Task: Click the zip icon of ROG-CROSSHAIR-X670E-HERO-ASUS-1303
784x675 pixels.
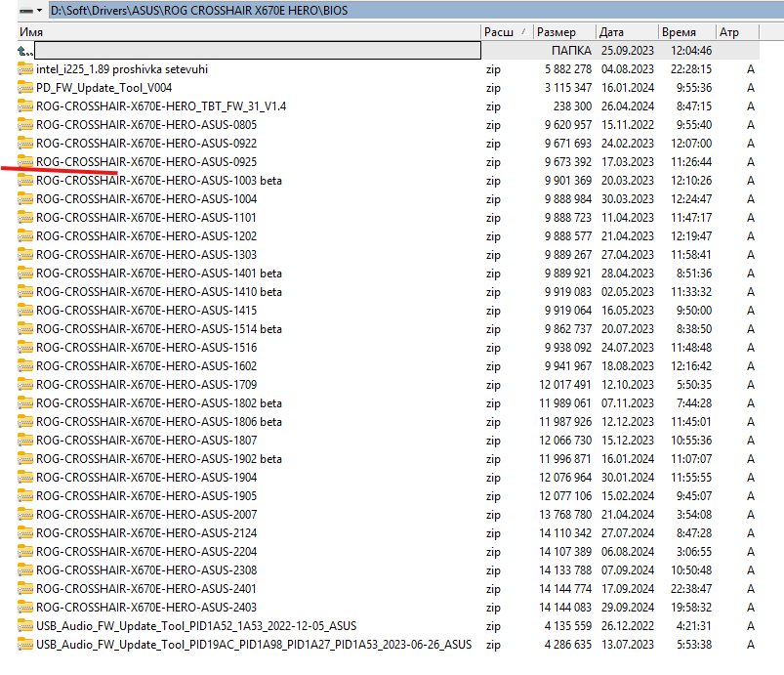Action: pos(25,254)
